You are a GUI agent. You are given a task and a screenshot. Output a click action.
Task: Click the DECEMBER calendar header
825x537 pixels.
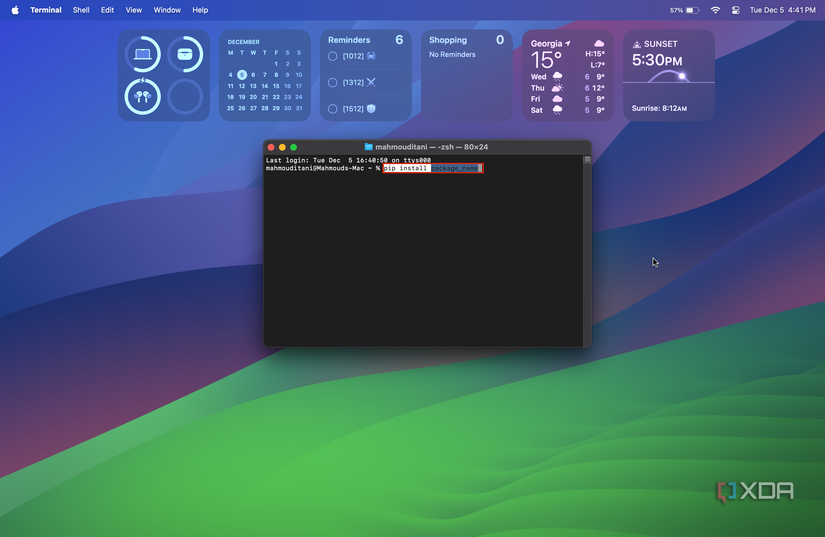click(x=244, y=42)
